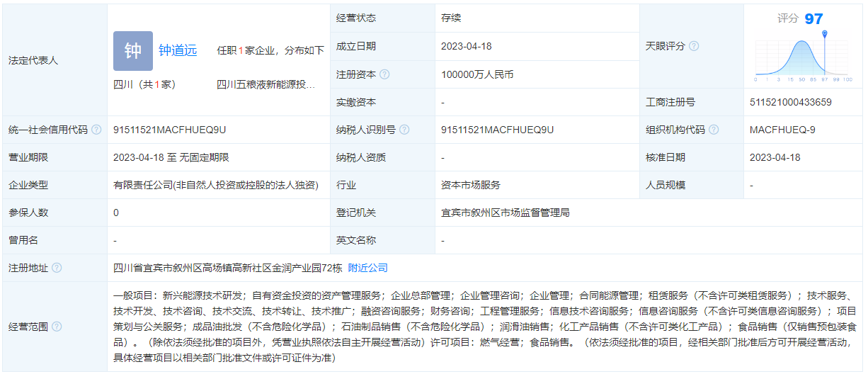Click the 评分 97 score value
Image resolution: width=868 pixels, height=379 pixels.
(x=813, y=18)
